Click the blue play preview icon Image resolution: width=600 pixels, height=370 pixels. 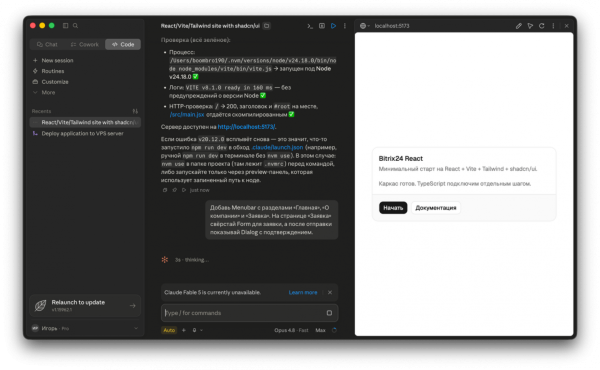coord(333,26)
